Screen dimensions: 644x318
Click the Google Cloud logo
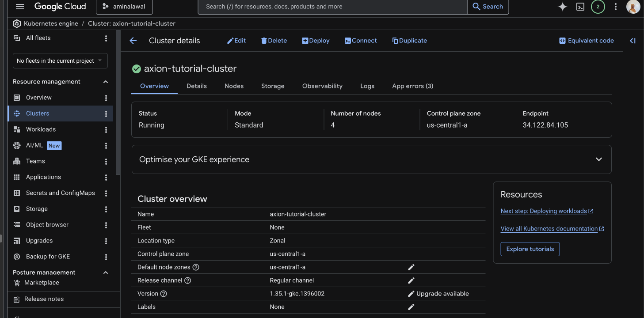(x=60, y=7)
